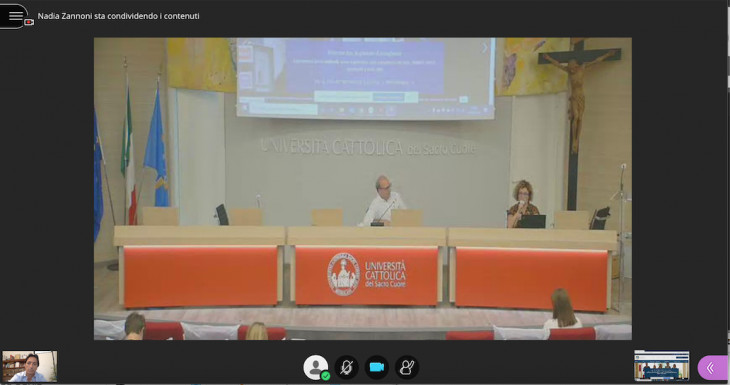The width and height of the screenshot is (730, 385).
Task: Click the speaker in white shirt
Action: (x=383, y=201)
